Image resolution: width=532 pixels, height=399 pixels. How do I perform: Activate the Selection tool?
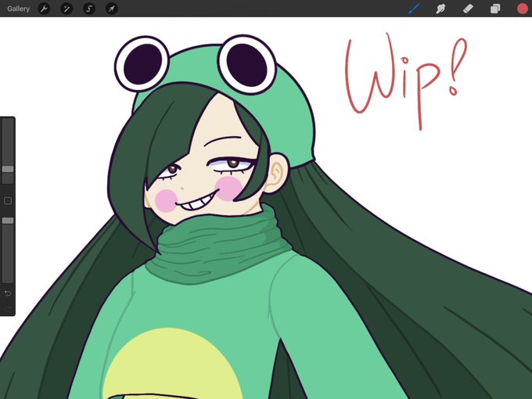click(89, 9)
